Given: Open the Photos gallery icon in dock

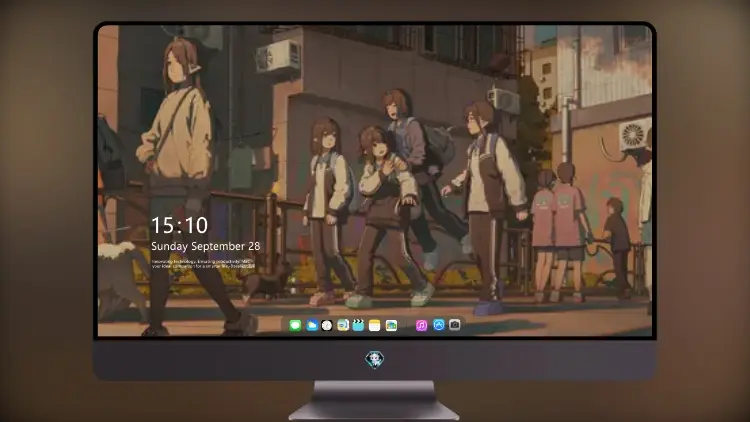Looking at the screenshot, I should pos(391,325).
